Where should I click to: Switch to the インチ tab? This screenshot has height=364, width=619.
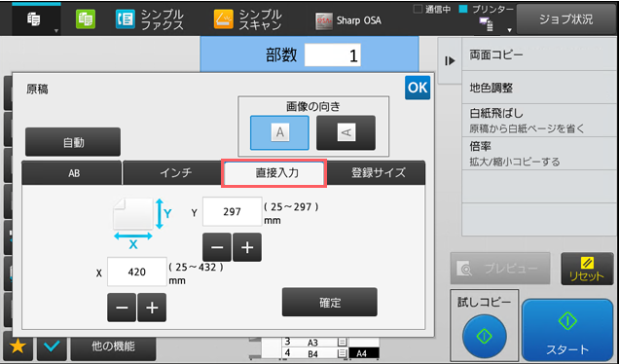(173, 173)
